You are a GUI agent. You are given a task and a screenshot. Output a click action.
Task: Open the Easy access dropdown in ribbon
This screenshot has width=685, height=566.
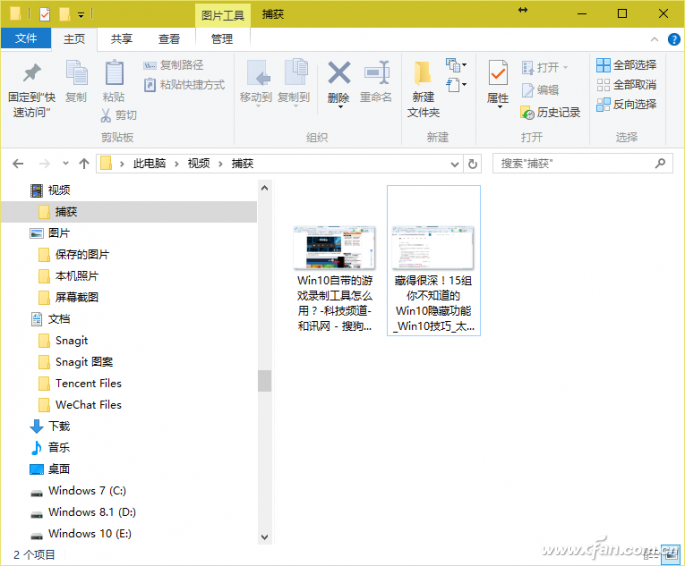click(x=456, y=84)
